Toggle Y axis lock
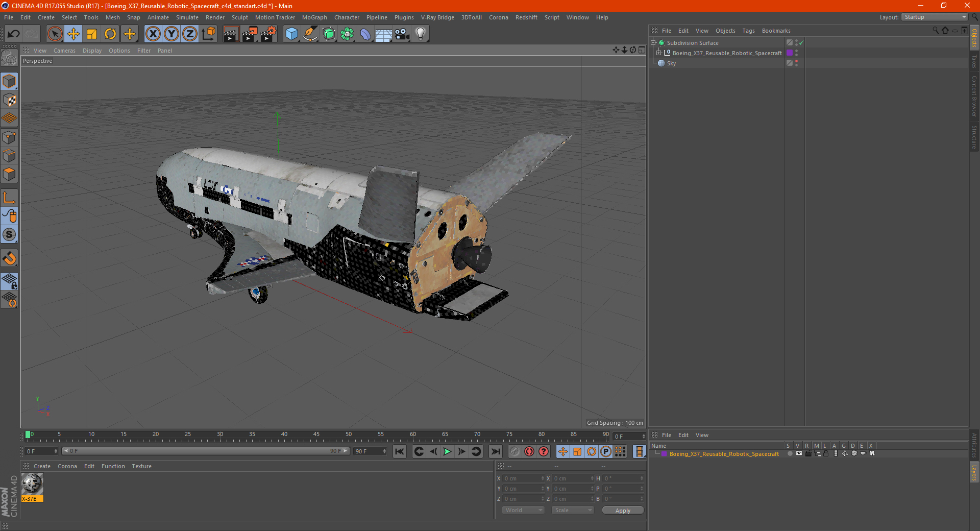This screenshot has height=531, width=980. click(x=171, y=34)
